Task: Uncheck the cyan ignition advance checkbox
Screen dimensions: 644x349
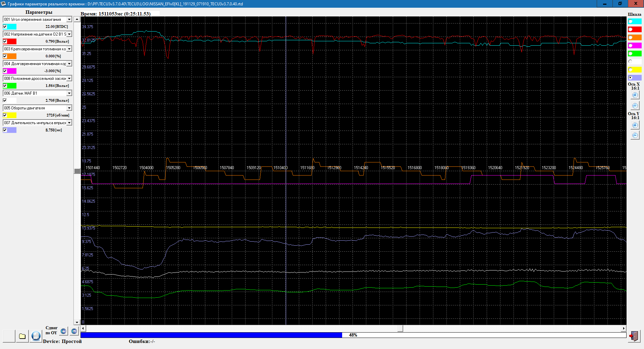Action: 5,27
